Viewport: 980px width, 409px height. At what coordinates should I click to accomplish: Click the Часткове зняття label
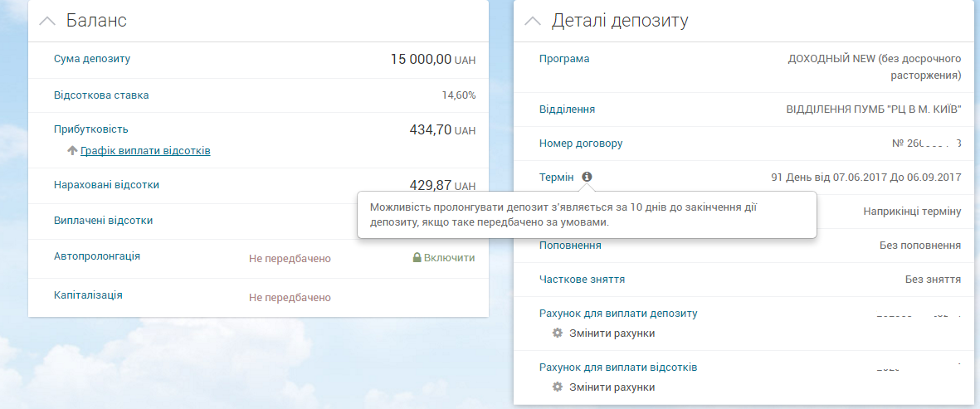pyautogui.click(x=582, y=279)
